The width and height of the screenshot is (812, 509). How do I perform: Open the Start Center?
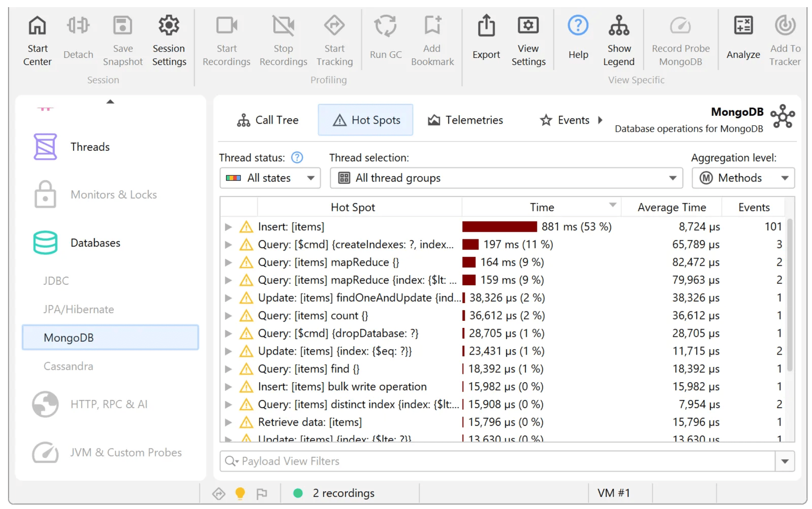pos(37,40)
